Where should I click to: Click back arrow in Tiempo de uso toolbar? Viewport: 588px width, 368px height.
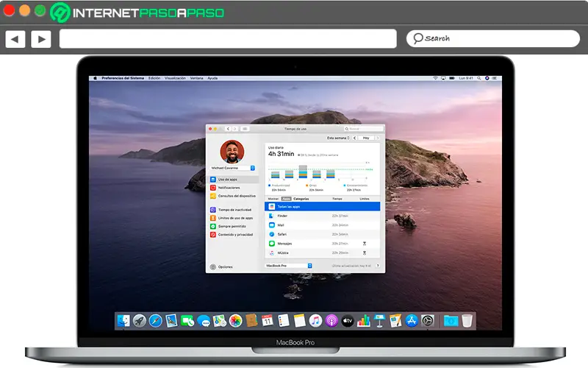pyautogui.click(x=228, y=129)
